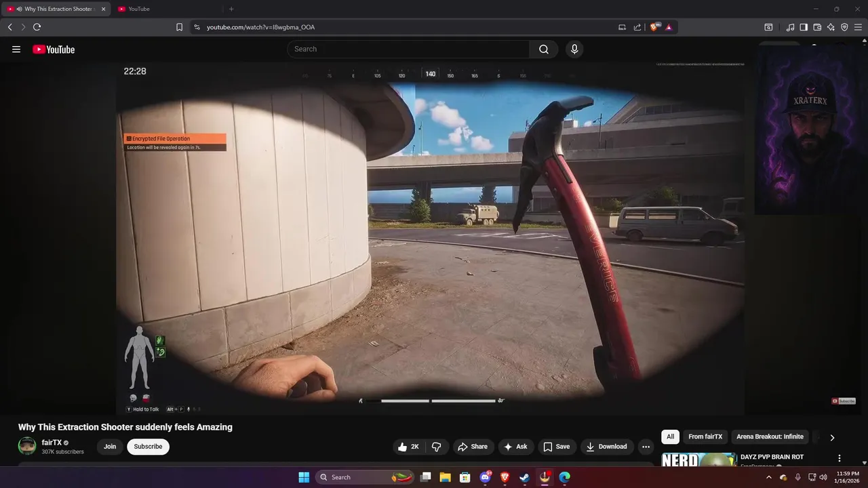Click the Windows taskbar Search box
Image resolution: width=868 pixels, height=488 pixels.
pos(366,477)
